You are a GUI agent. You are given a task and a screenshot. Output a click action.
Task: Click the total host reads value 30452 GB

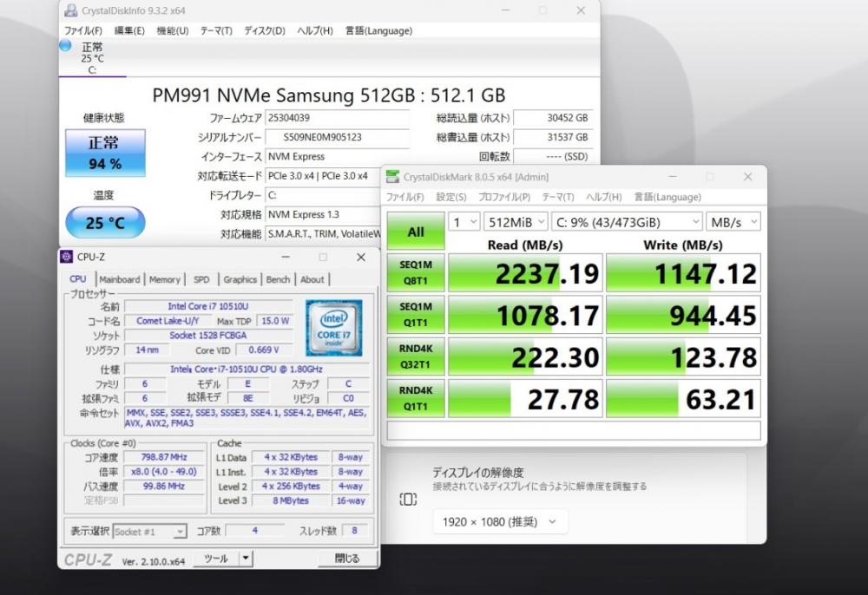tap(553, 118)
